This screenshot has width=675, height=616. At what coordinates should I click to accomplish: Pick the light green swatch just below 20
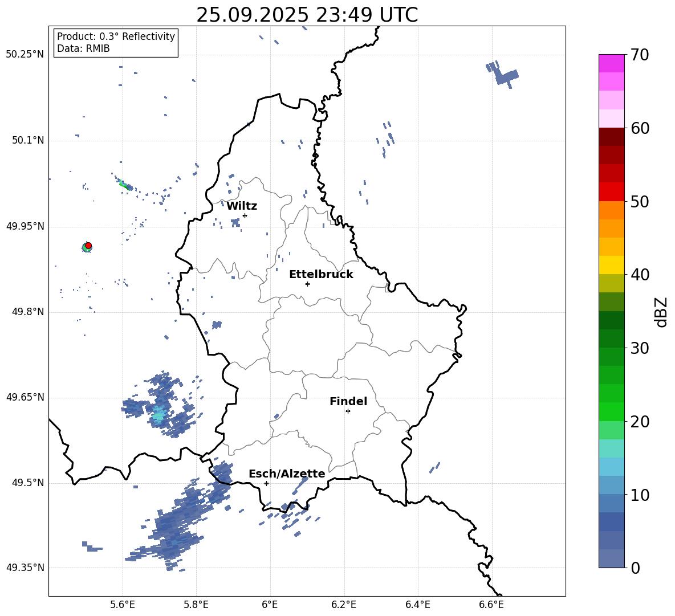click(612, 430)
